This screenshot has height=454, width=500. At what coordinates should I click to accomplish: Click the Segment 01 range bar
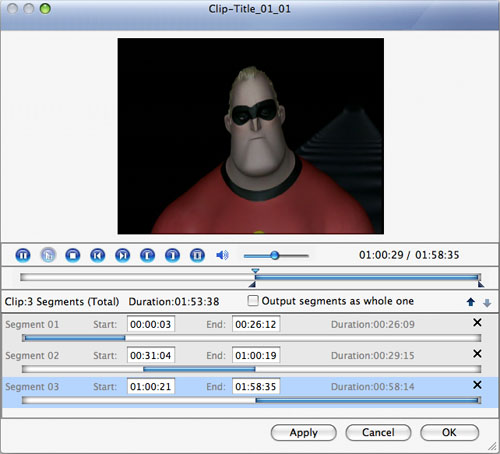tap(252, 338)
